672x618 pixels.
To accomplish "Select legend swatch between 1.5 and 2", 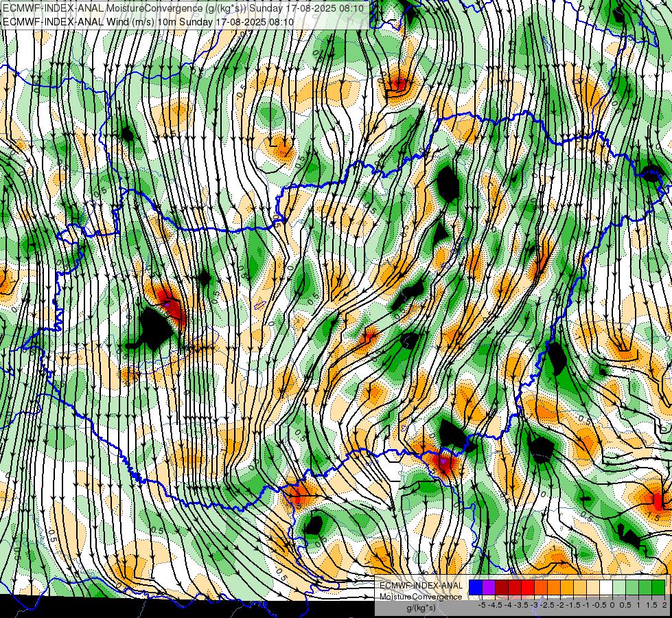I will pos(658,587).
